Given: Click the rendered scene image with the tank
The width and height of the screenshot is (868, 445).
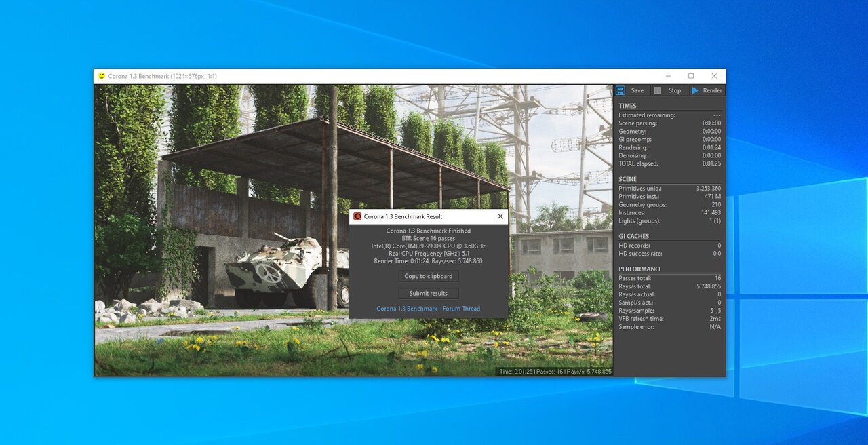Looking at the screenshot, I should 353,230.
